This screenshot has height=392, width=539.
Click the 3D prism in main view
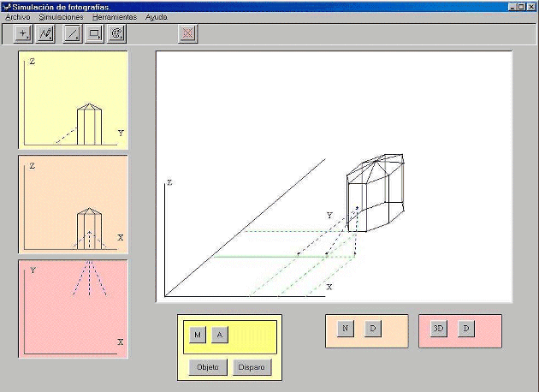[x=375, y=193]
